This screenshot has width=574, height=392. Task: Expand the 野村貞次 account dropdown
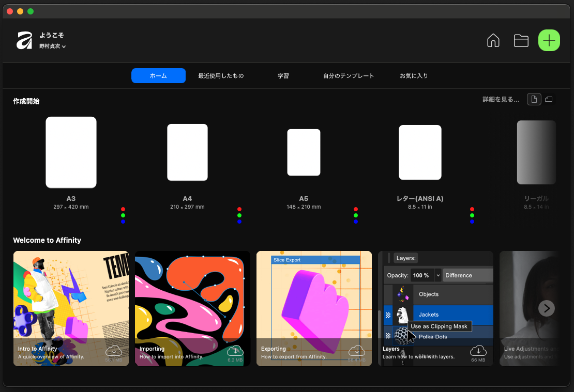(52, 46)
